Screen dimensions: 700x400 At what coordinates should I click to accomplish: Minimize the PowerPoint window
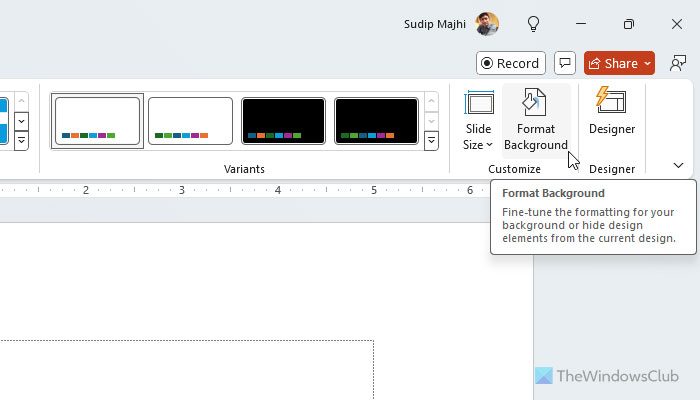(x=581, y=24)
